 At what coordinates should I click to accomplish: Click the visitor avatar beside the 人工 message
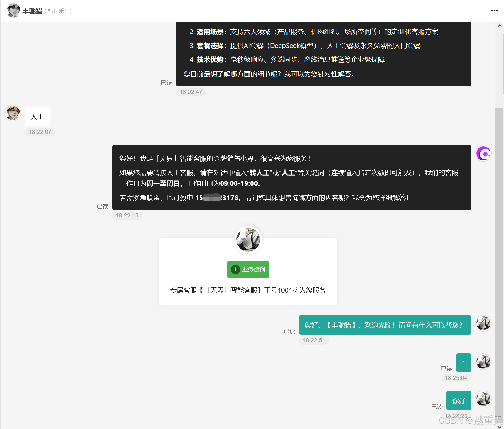pos(13,113)
